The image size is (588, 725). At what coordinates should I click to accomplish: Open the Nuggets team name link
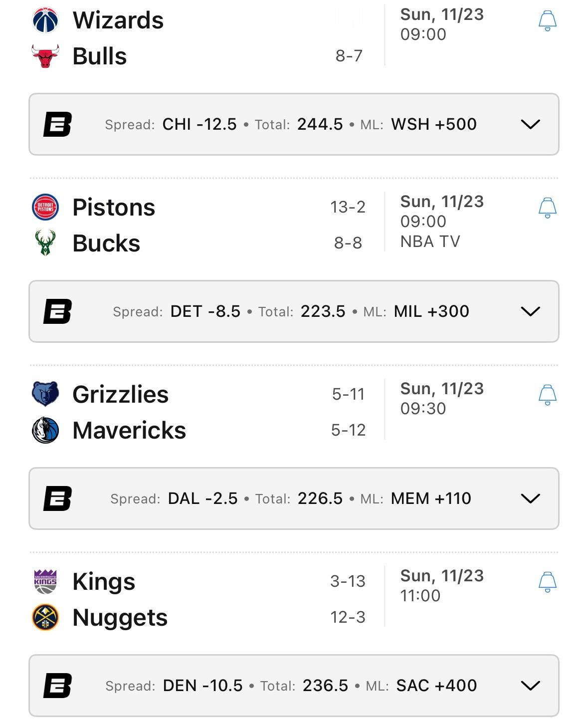click(x=120, y=618)
